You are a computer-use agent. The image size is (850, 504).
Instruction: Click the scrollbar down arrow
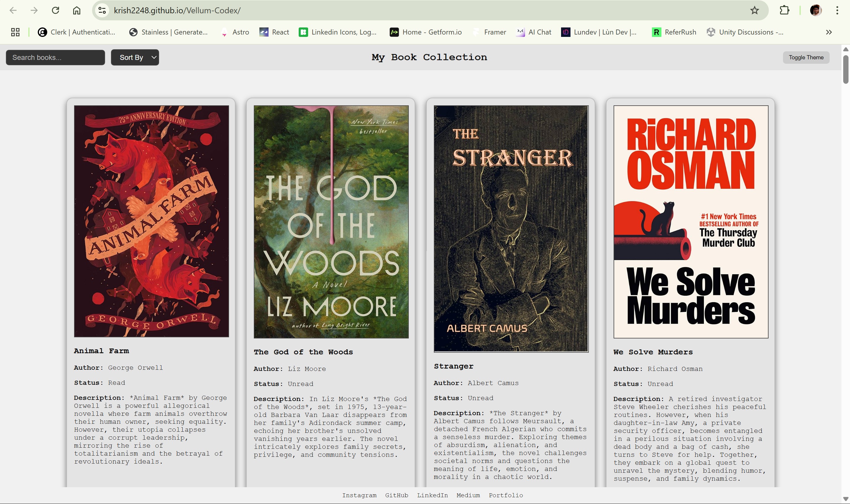(846, 499)
